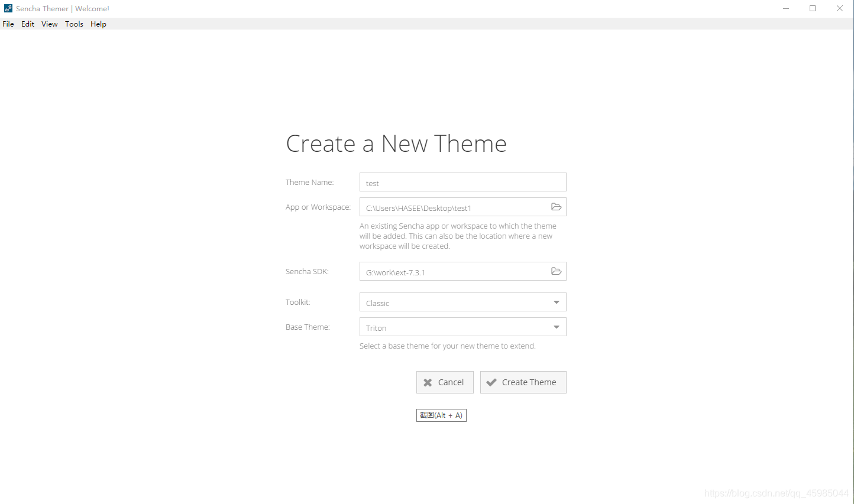The width and height of the screenshot is (854, 504).
Task: Open the Toolkit dropdown arrow
Action: coord(556,303)
